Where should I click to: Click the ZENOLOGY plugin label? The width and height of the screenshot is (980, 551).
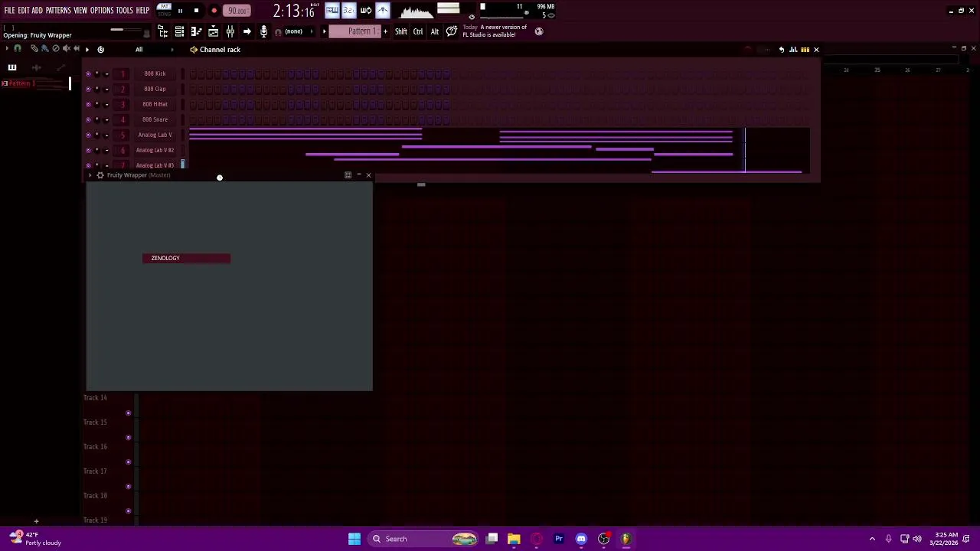tap(165, 258)
